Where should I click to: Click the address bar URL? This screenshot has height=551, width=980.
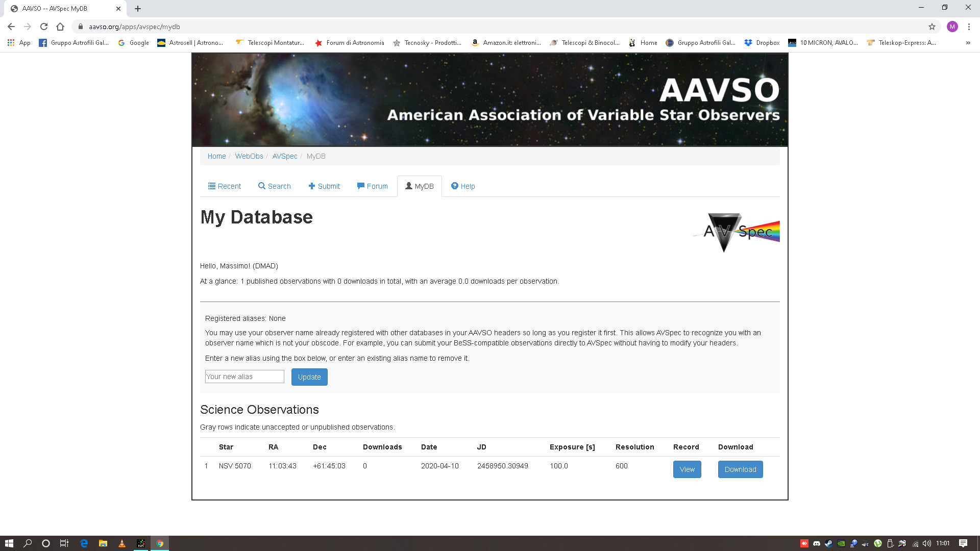click(134, 27)
